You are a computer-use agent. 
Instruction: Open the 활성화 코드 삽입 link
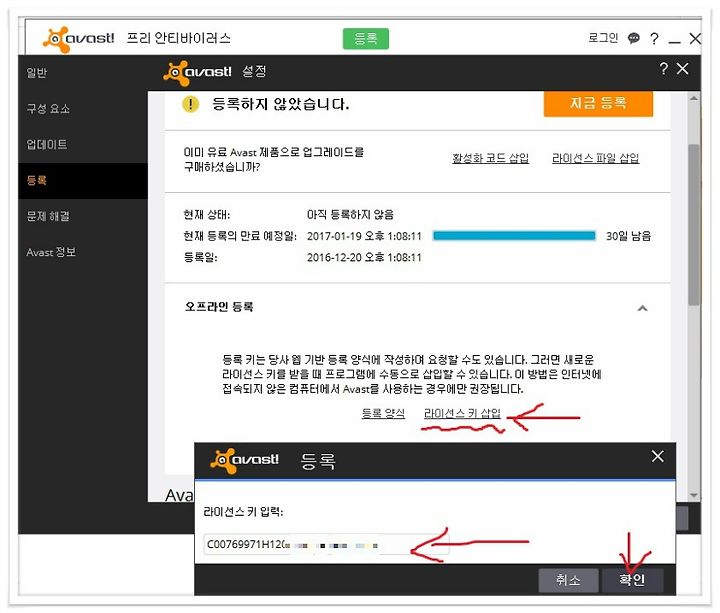click(x=490, y=158)
